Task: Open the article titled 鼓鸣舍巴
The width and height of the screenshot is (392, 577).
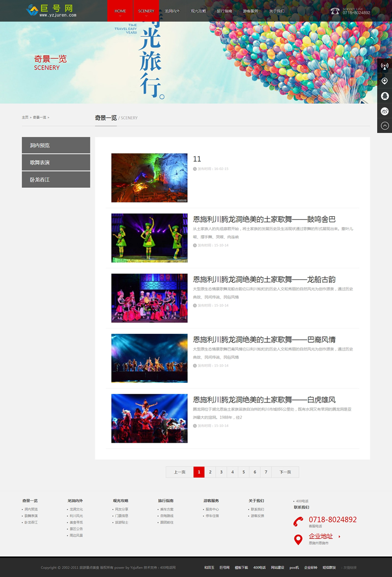Action: [x=264, y=219]
